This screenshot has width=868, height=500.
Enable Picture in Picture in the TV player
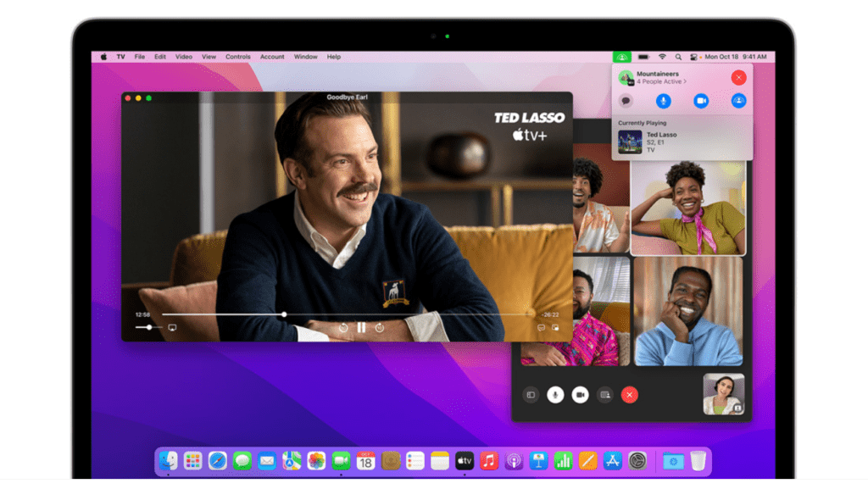click(555, 328)
